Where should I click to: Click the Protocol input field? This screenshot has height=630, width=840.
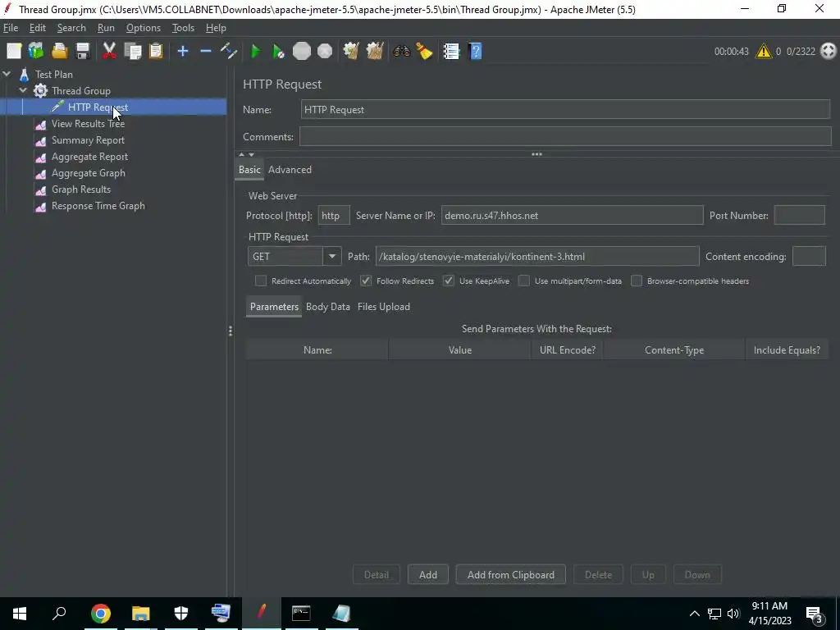click(x=334, y=216)
